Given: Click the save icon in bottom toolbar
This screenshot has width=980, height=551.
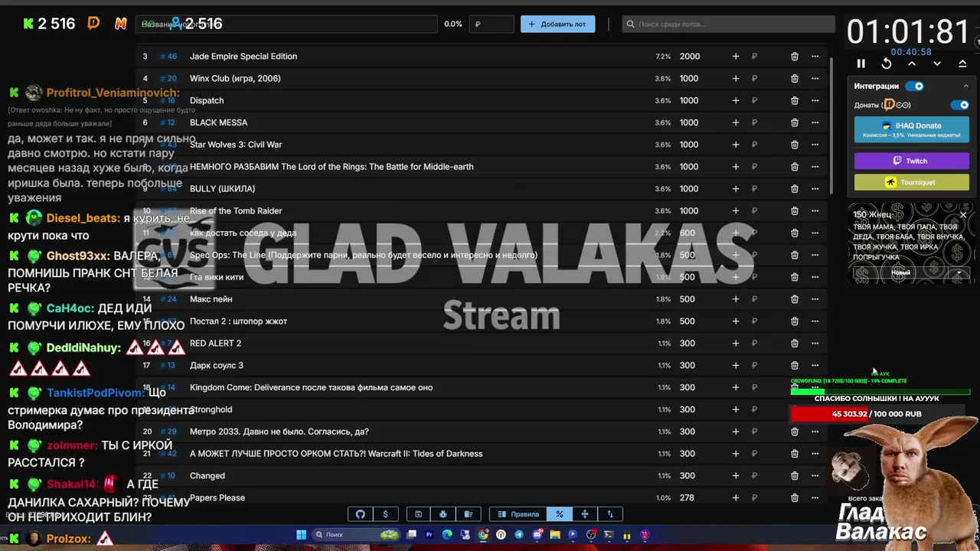Looking at the screenshot, I should (x=418, y=514).
